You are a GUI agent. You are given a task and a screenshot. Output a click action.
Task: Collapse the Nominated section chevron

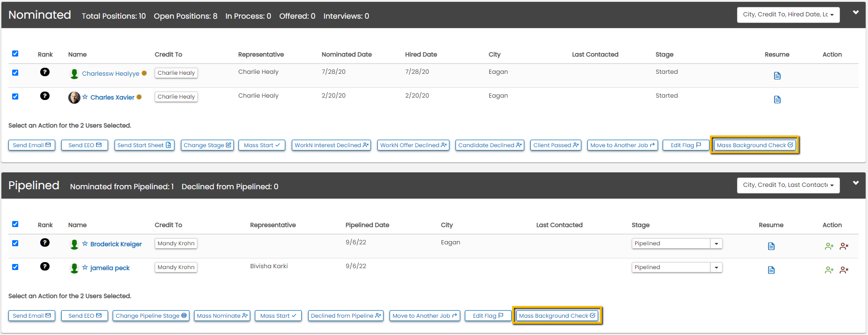[856, 13]
